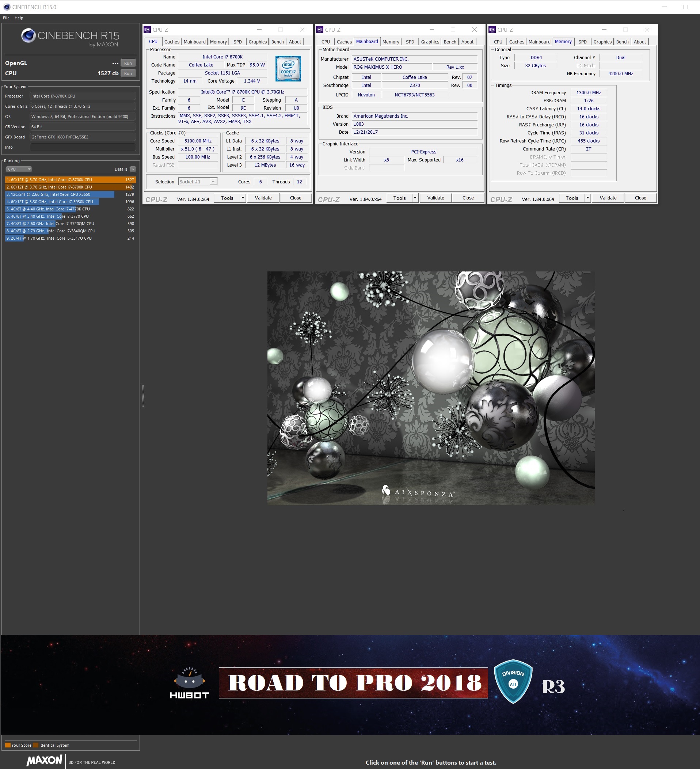Click Close in the CPU tab window
The image size is (700, 769).
coord(296,198)
